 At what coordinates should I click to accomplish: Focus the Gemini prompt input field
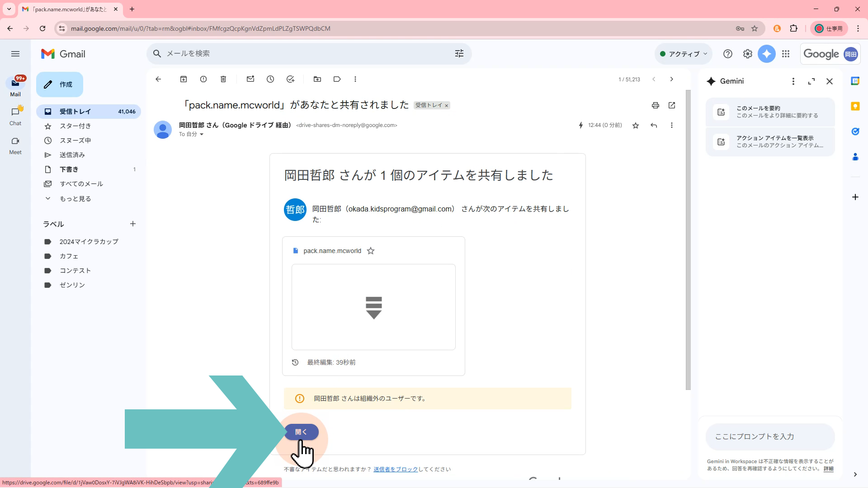[770, 436]
